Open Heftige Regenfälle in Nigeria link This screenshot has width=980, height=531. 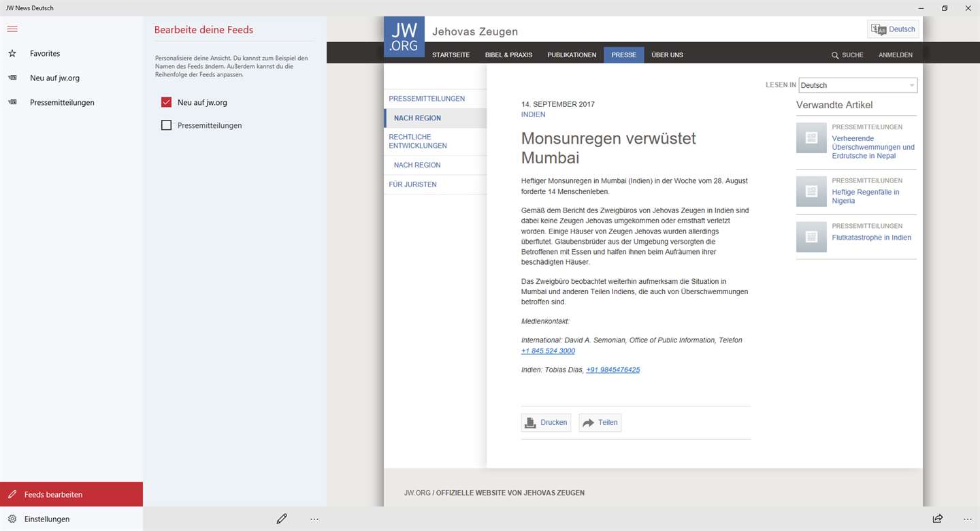tap(866, 196)
